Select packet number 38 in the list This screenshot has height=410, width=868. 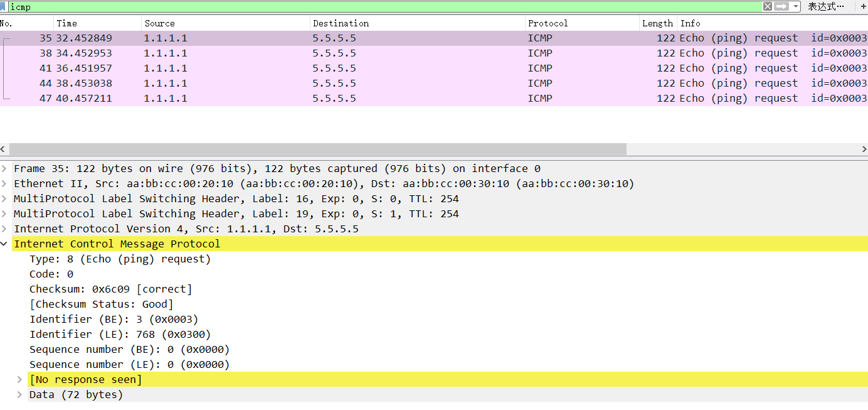251,53
